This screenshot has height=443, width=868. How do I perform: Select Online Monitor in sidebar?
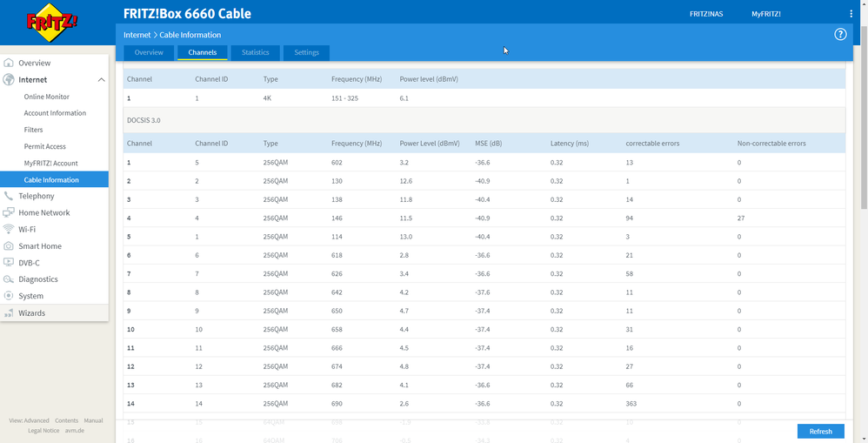[x=47, y=97]
